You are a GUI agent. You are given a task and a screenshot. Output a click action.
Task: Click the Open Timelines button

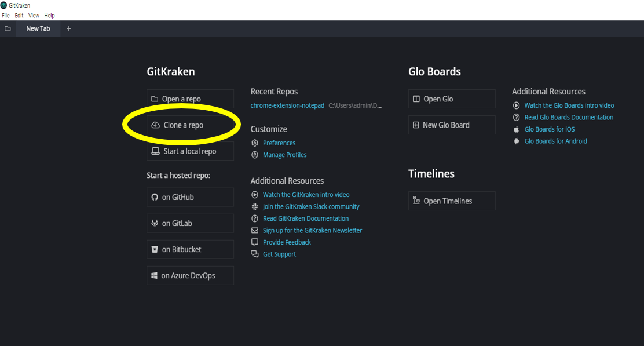(x=452, y=201)
